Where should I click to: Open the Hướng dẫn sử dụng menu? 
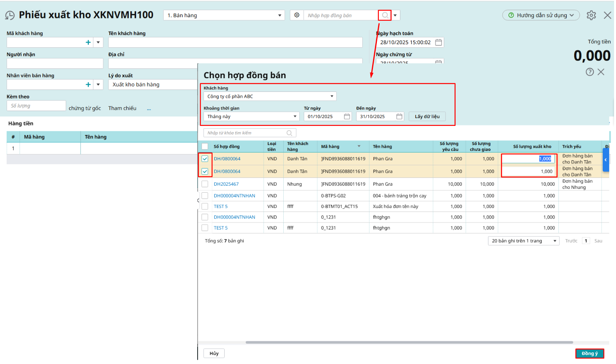click(x=541, y=15)
